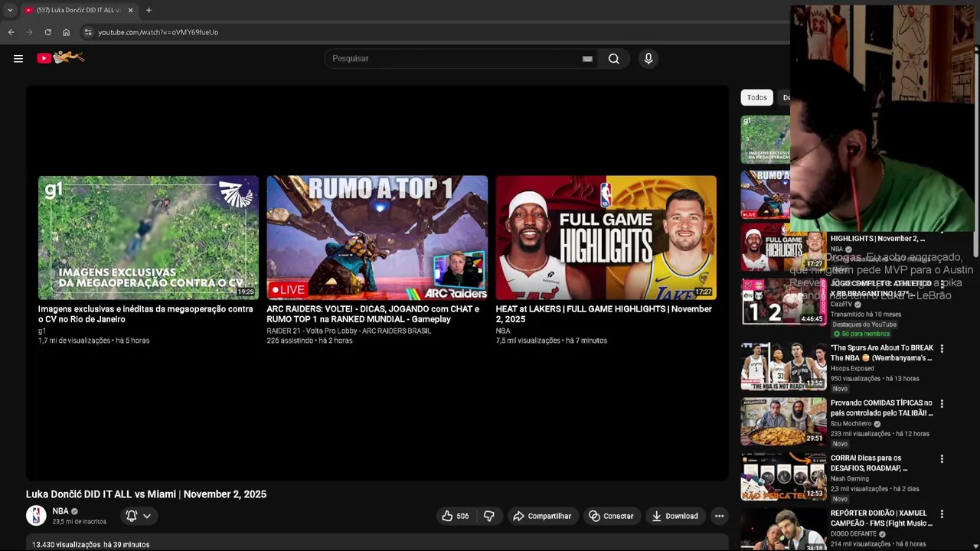
Task: Select the Todos filter chip
Action: point(757,97)
